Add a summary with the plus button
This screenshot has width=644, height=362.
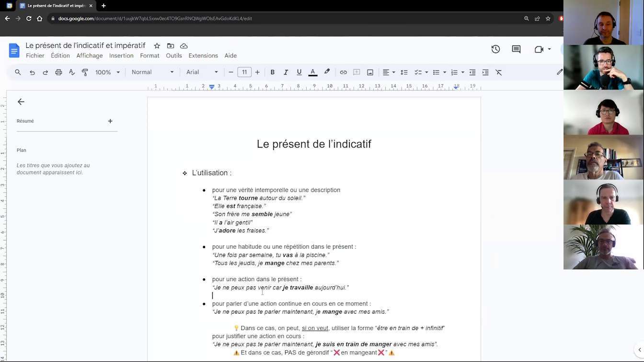110,121
